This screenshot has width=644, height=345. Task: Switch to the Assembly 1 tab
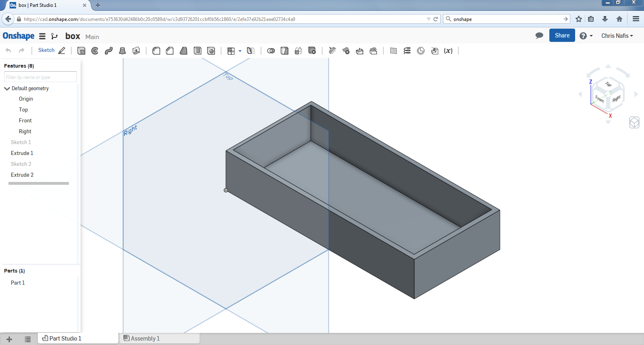[x=159, y=338]
